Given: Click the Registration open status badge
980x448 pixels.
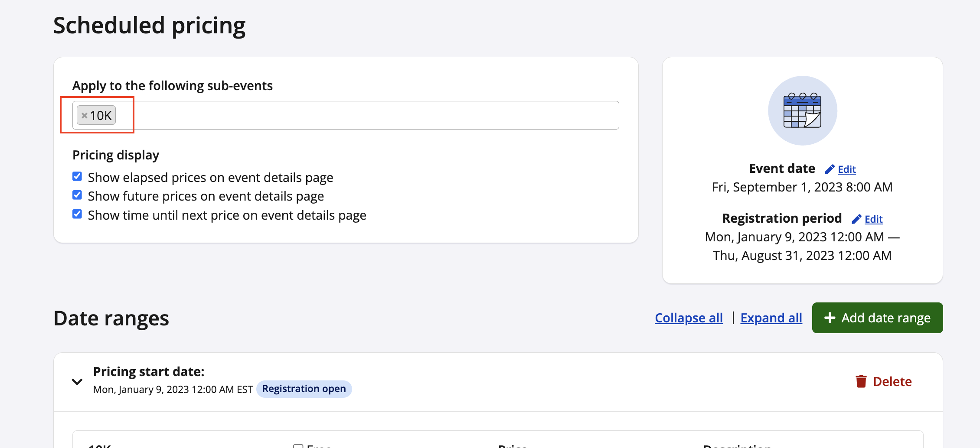Looking at the screenshot, I should (304, 389).
